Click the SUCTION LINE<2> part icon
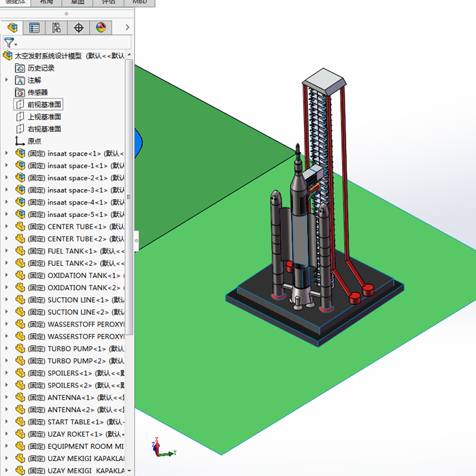 [x=20, y=311]
